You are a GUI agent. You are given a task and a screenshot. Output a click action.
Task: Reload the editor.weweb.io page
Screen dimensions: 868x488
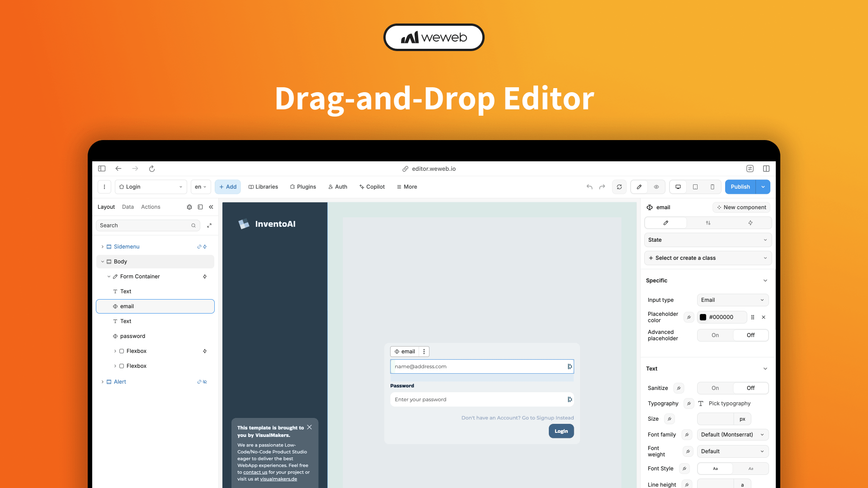[152, 169]
